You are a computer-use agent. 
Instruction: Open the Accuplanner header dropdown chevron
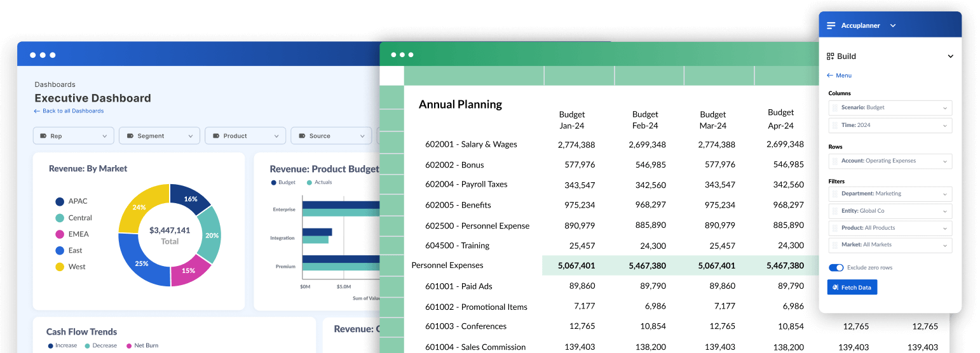point(893,26)
